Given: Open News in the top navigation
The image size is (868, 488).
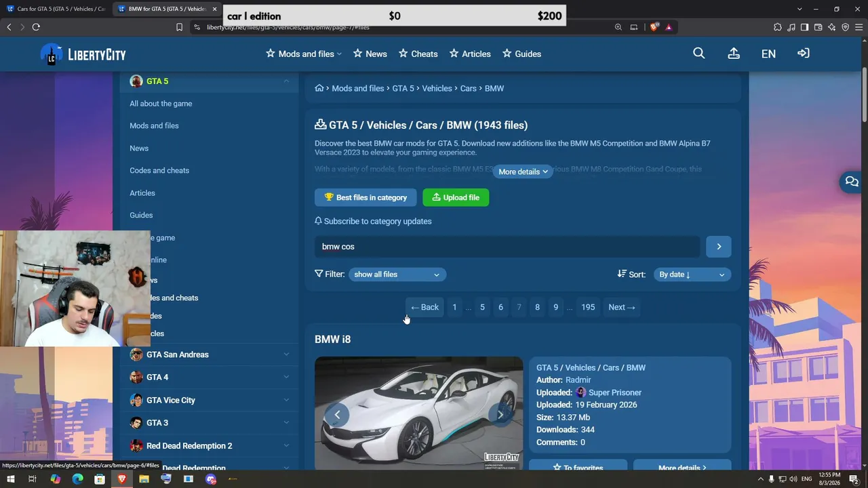Looking at the screenshot, I should point(370,54).
